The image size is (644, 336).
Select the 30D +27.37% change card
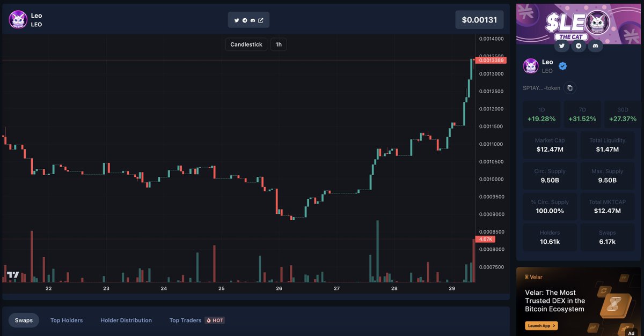click(x=623, y=114)
